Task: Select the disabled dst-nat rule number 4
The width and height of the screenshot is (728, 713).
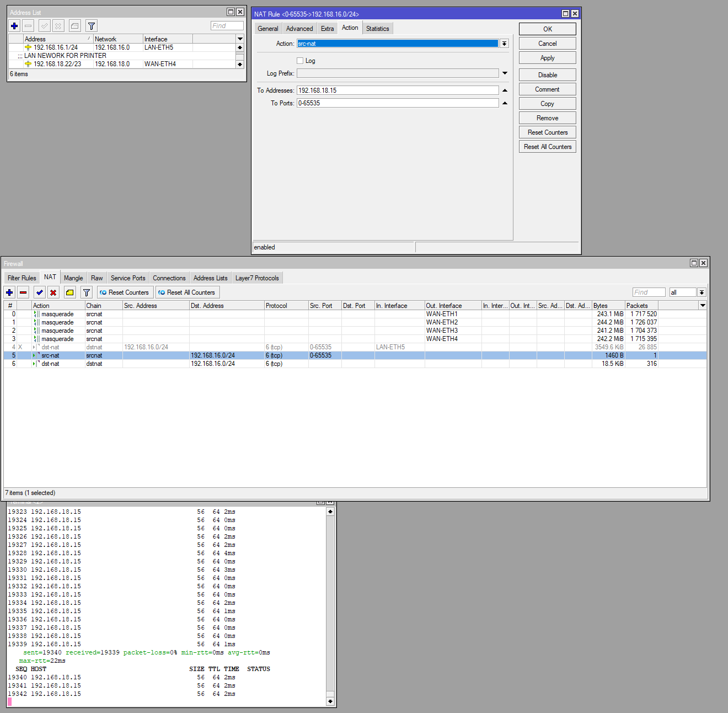Action: (355, 347)
